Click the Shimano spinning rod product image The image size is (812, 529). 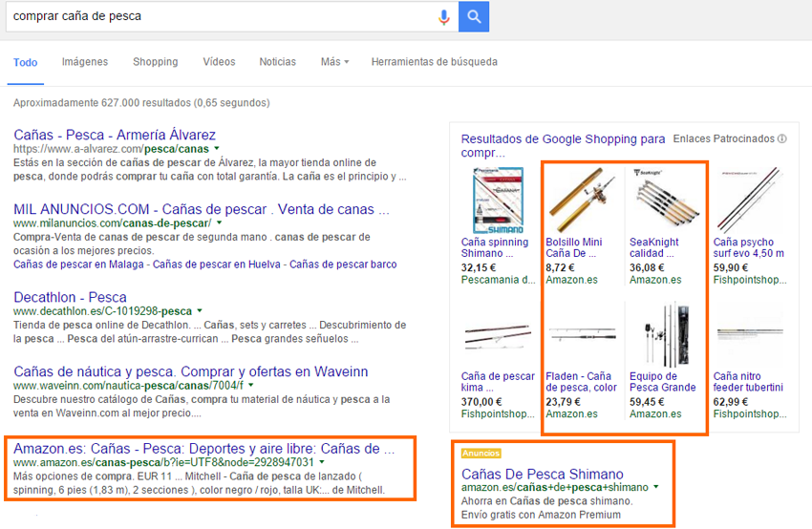coord(498,200)
